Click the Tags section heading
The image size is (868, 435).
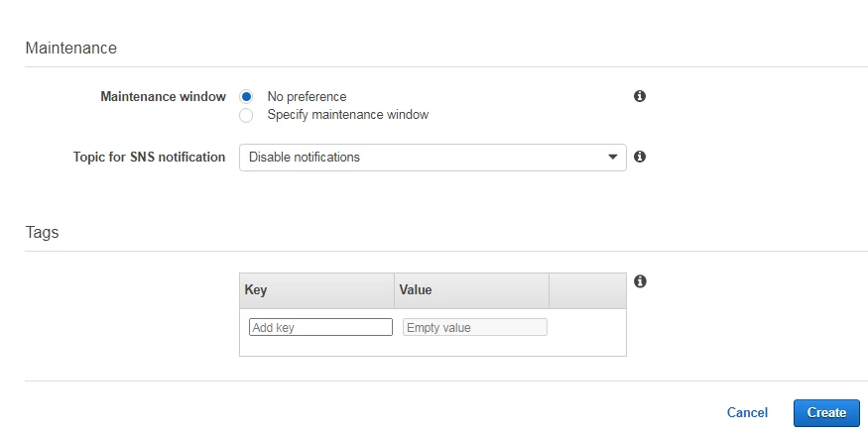42,233
